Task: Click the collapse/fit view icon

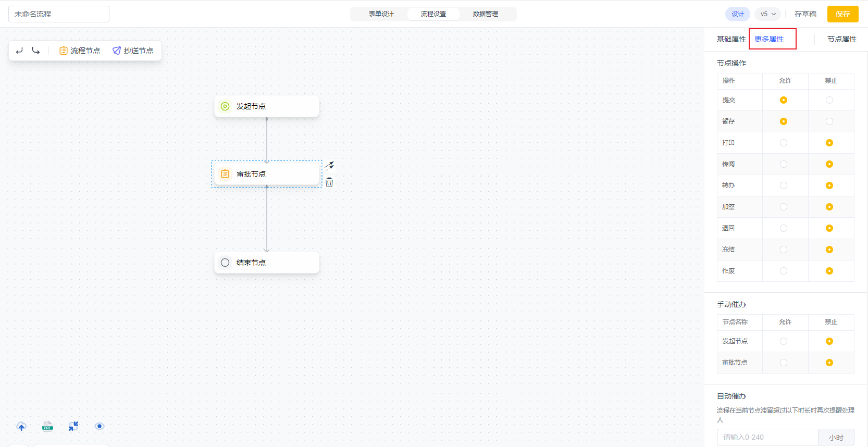Action: 73,426
